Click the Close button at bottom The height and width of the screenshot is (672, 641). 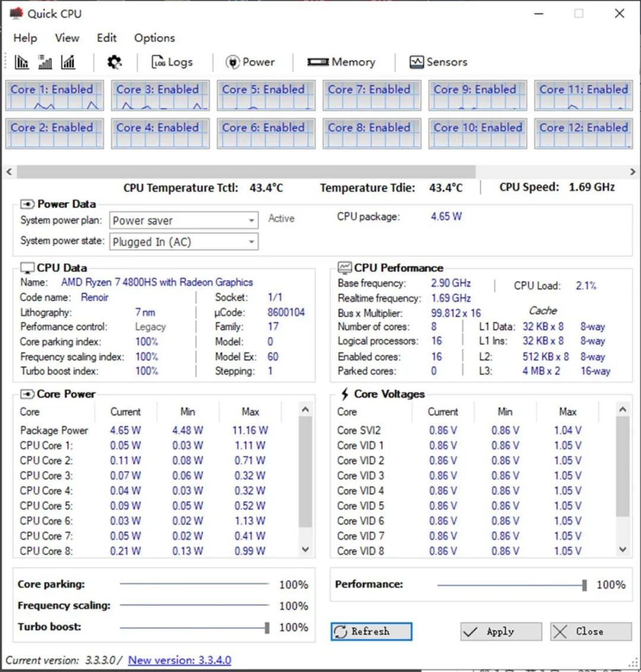[591, 632]
